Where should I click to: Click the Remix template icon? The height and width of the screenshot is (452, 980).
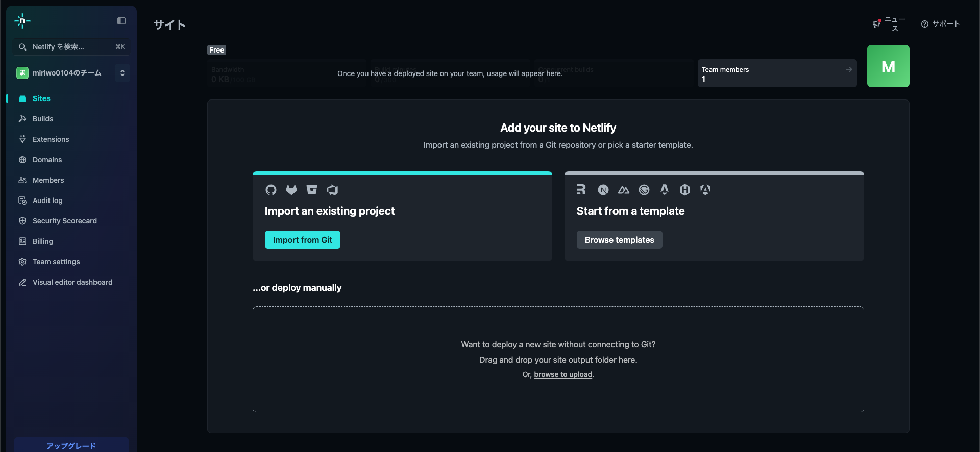[581, 189]
